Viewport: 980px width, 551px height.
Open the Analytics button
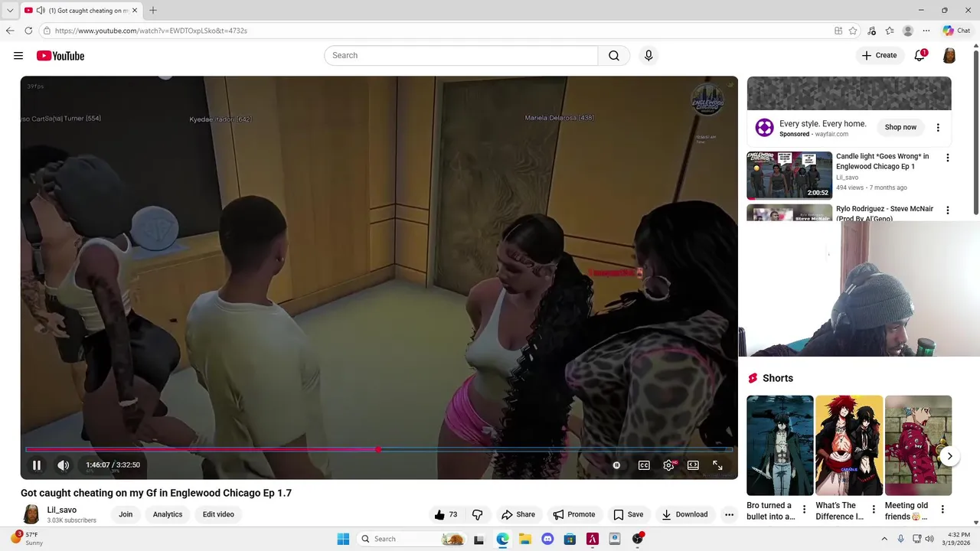pyautogui.click(x=167, y=514)
